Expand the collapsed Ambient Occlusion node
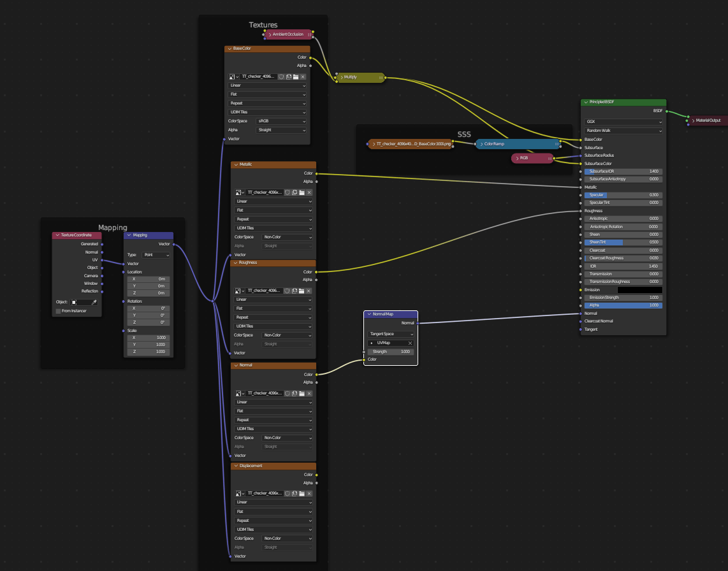This screenshot has width=728, height=571. point(270,34)
